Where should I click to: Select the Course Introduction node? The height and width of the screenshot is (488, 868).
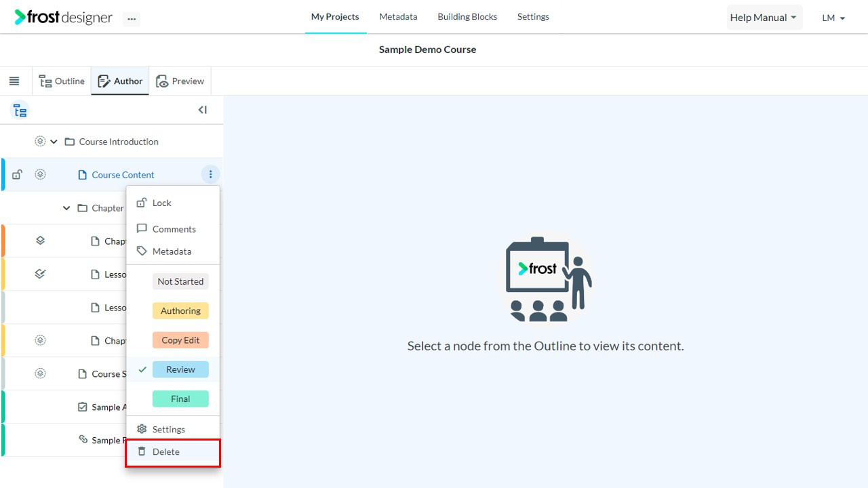click(119, 142)
